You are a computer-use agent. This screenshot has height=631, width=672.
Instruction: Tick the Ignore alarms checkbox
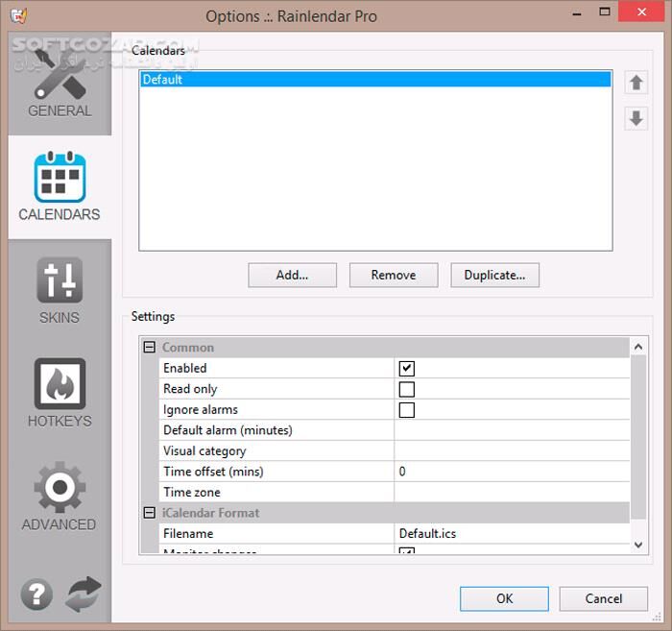406,410
